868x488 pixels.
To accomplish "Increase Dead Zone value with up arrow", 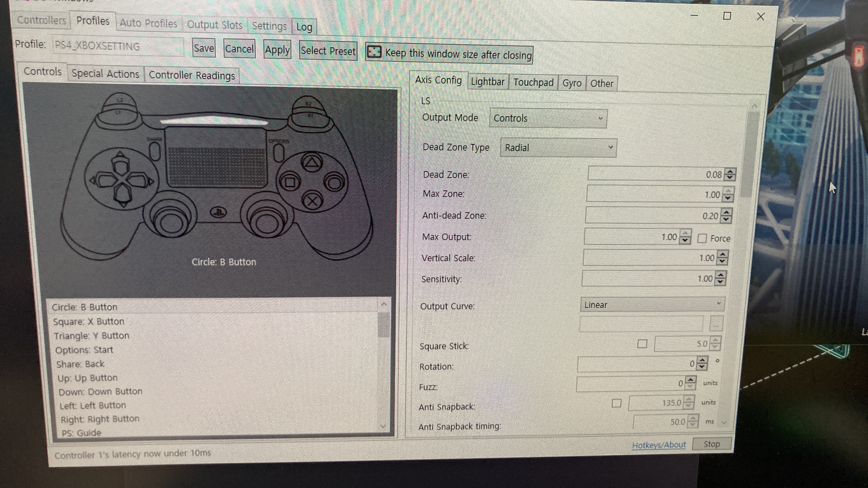I will 730,171.
